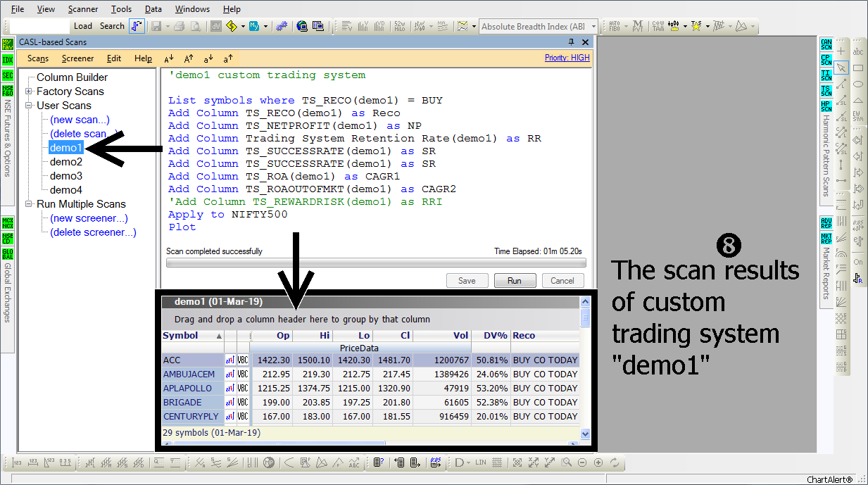
Task: Open the Absolute Breadth Index dropdown
Action: click(x=594, y=27)
